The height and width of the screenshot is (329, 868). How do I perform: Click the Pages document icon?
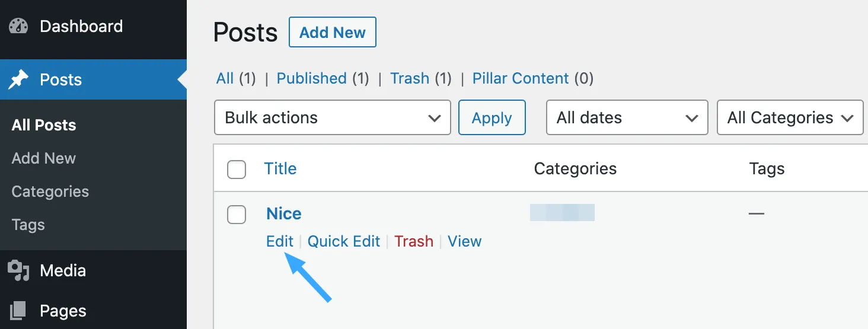coord(18,311)
